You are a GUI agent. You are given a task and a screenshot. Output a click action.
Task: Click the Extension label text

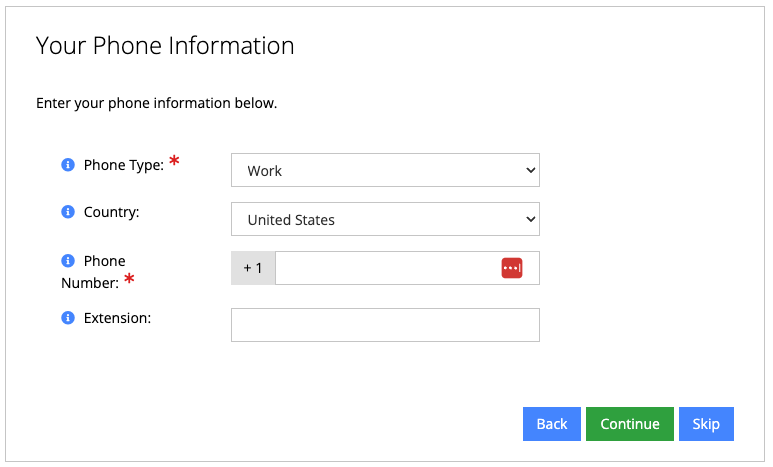(x=117, y=318)
